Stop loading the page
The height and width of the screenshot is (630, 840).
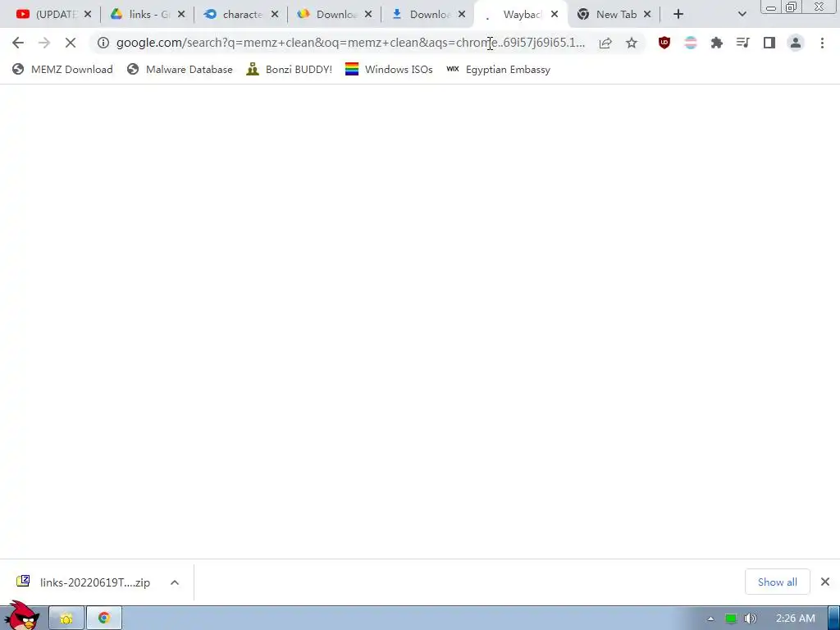point(71,43)
